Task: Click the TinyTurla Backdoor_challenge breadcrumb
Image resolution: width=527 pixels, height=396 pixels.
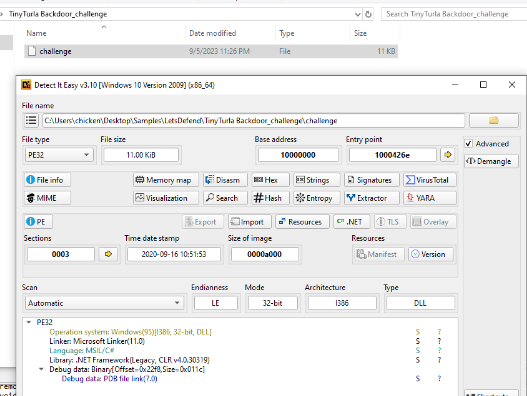Action: pos(58,14)
